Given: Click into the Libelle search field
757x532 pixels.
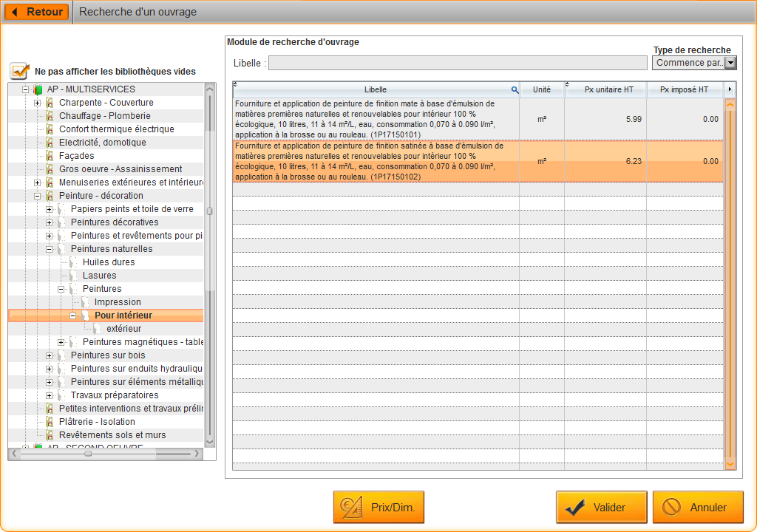Looking at the screenshot, I should coord(458,63).
